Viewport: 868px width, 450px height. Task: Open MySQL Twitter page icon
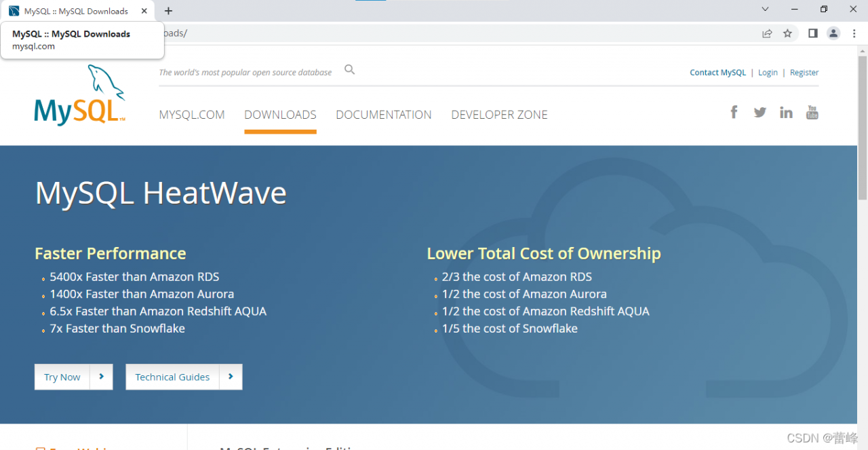[x=760, y=112]
